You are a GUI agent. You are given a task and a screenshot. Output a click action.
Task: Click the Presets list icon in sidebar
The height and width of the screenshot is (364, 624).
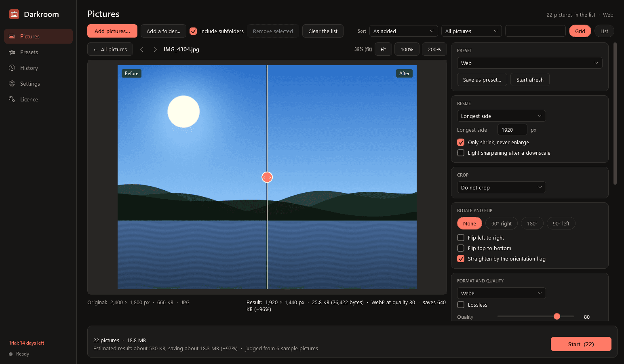(12, 52)
